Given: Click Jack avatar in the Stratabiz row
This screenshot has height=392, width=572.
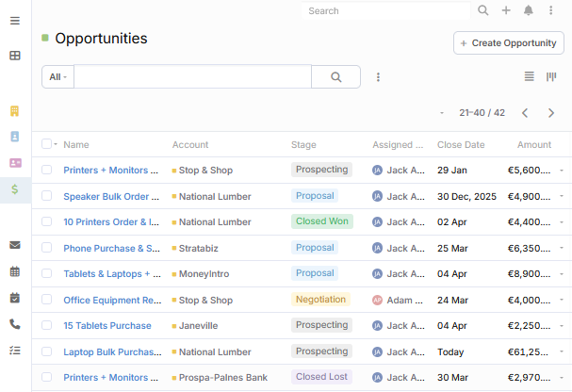Looking at the screenshot, I should [x=377, y=249].
